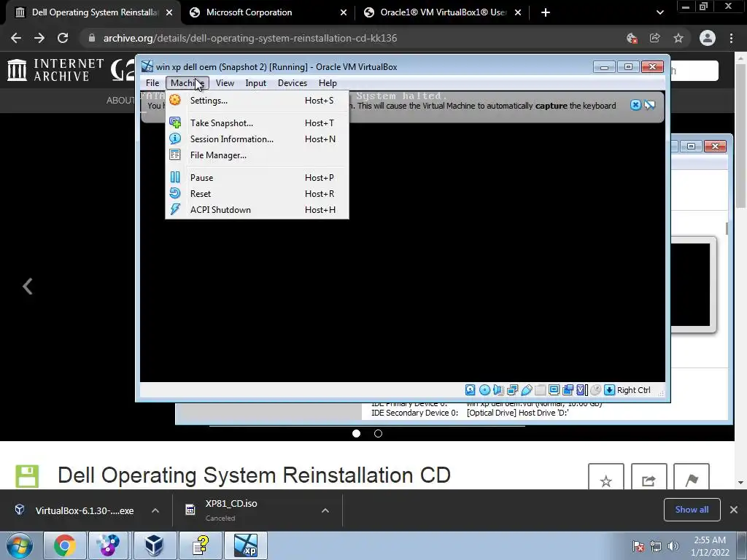The height and width of the screenshot is (560, 747).
Task: Click the gear icon beside Settings
Action: click(175, 100)
